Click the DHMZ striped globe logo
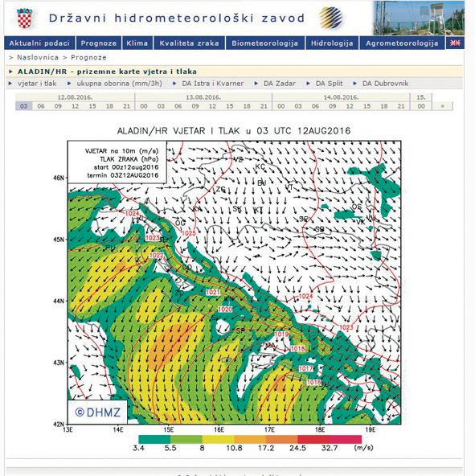Screen dimensions: 475x476 tap(331, 18)
